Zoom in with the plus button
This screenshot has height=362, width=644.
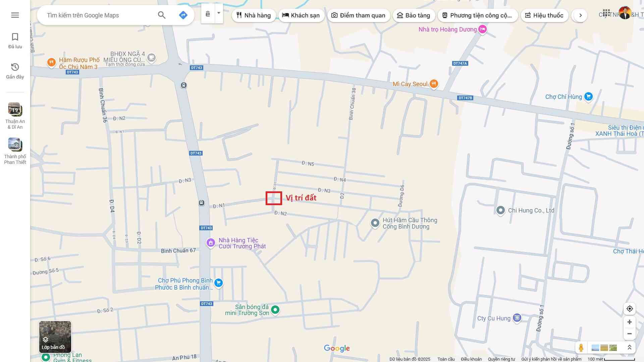(x=630, y=322)
